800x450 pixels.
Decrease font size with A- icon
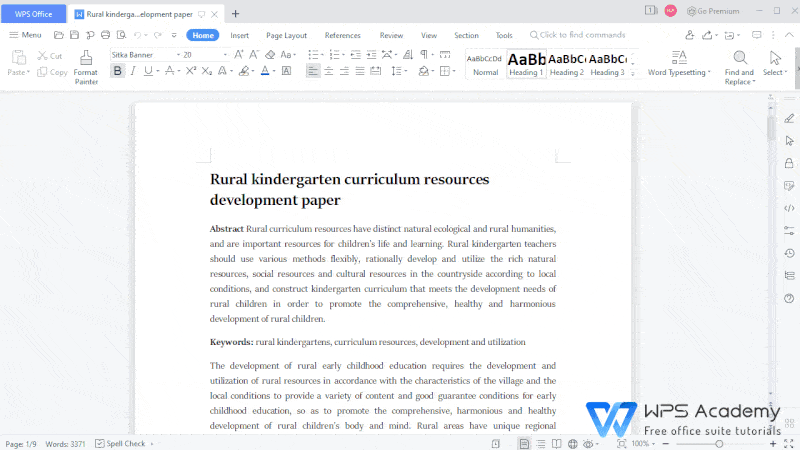(x=254, y=55)
